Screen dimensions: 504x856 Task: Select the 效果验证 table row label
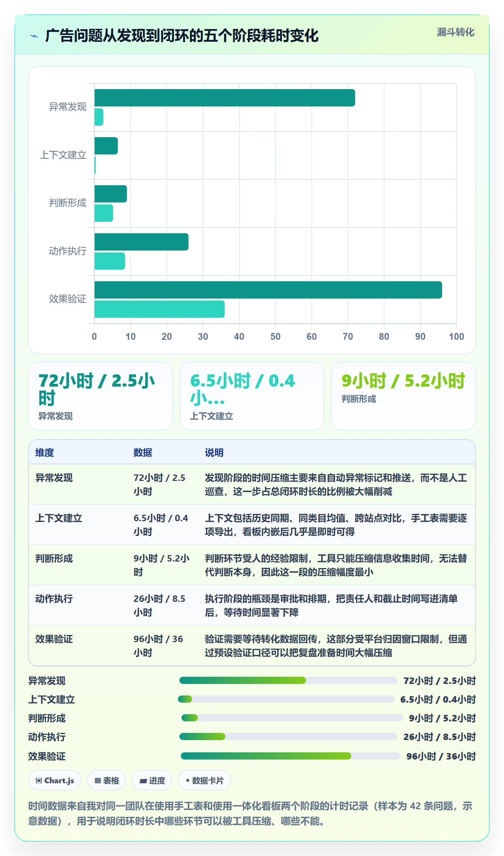(x=54, y=639)
